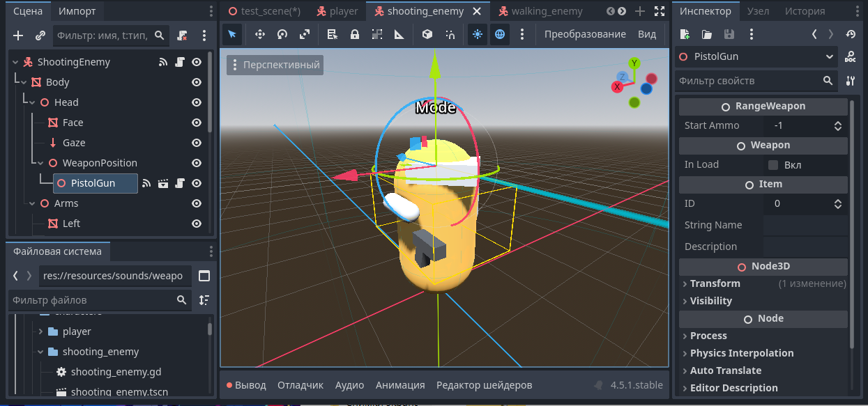Click the add new node plus icon
This screenshot has height=406, width=868.
pos(18,36)
